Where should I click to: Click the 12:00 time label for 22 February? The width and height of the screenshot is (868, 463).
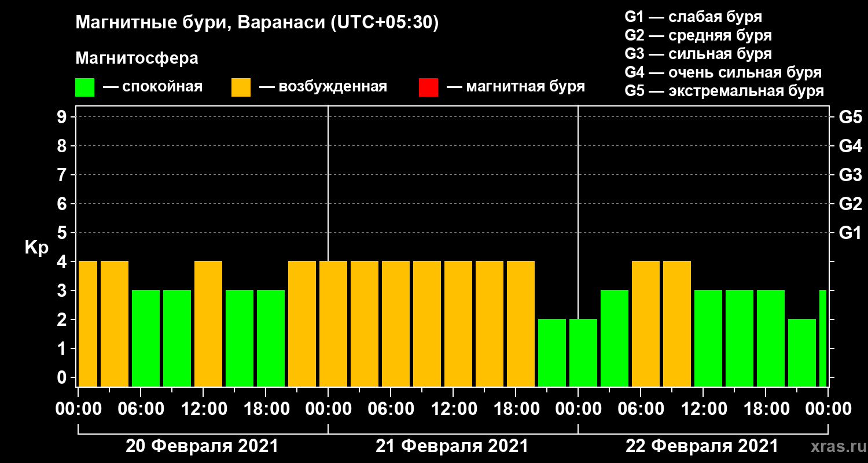pyautogui.click(x=703, y=409)
